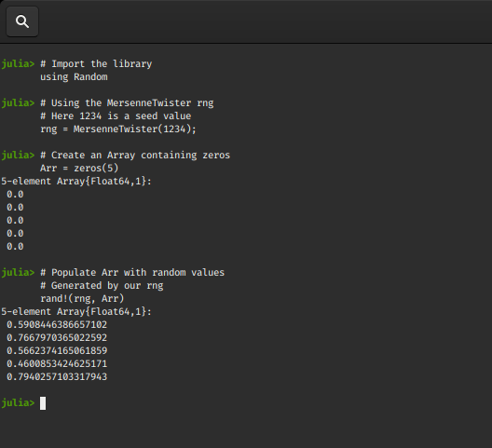The height and width of the screenshot is (448, 492).
Task: Click the first 0.0 output value
Action: [x=15, y=195]
